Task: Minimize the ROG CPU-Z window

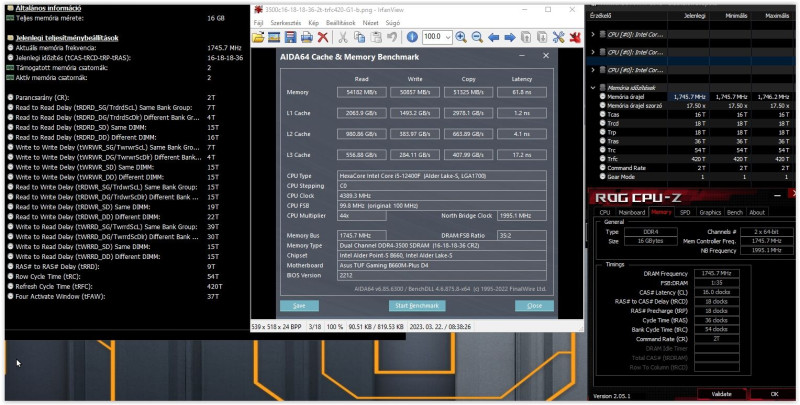Action: [x=777, y=196]
